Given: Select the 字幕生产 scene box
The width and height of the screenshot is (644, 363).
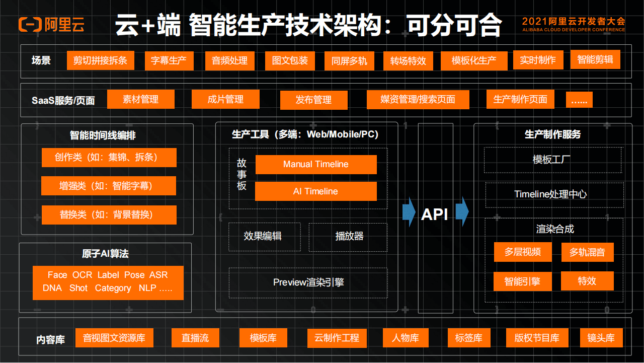Looking at the screenshot, I should 169,61.
